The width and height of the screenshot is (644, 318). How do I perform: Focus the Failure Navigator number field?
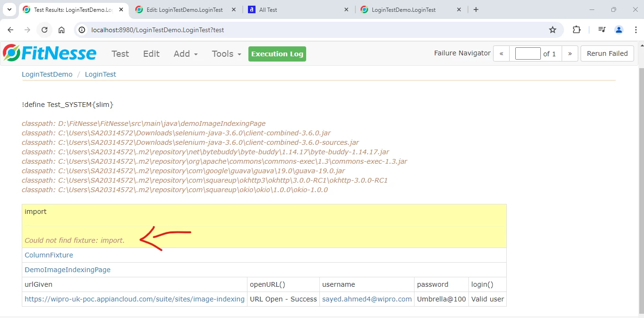(x=528, y=53)
